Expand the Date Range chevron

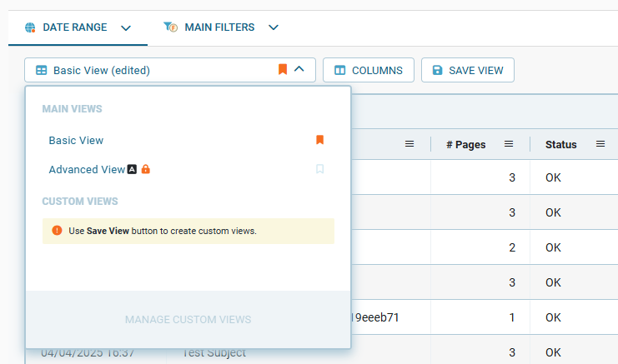pos(126,27)
